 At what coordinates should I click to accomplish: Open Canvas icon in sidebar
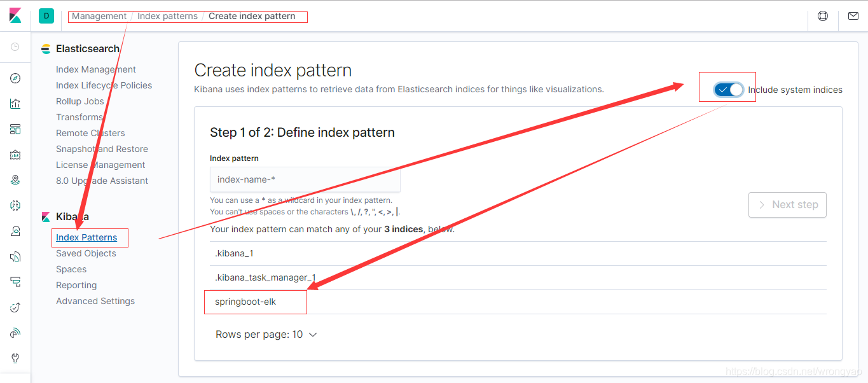[15, 155]
